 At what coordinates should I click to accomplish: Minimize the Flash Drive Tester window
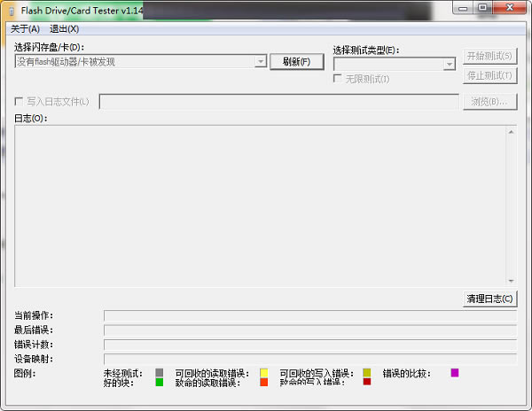pyautogui.click(x=463, y=8)
